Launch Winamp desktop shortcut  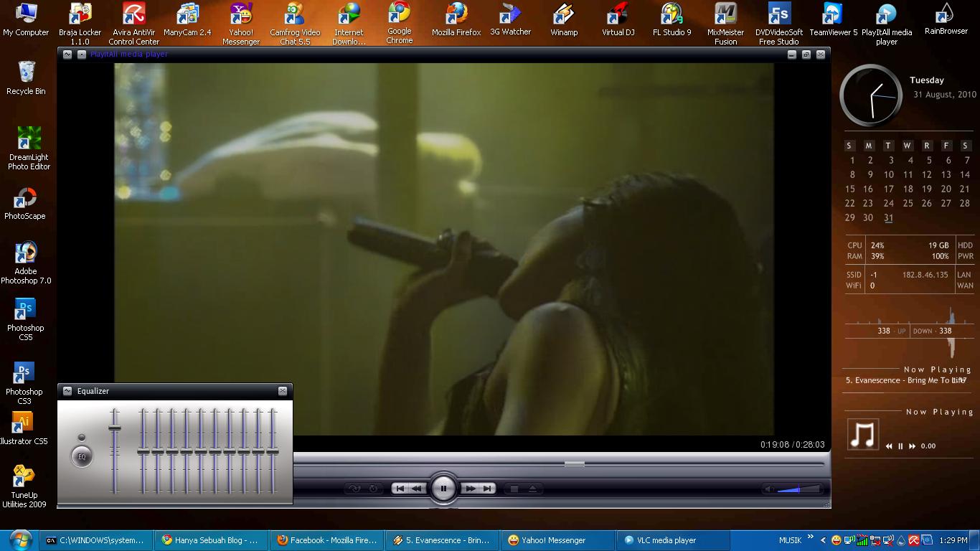click(x=564, y=19)
